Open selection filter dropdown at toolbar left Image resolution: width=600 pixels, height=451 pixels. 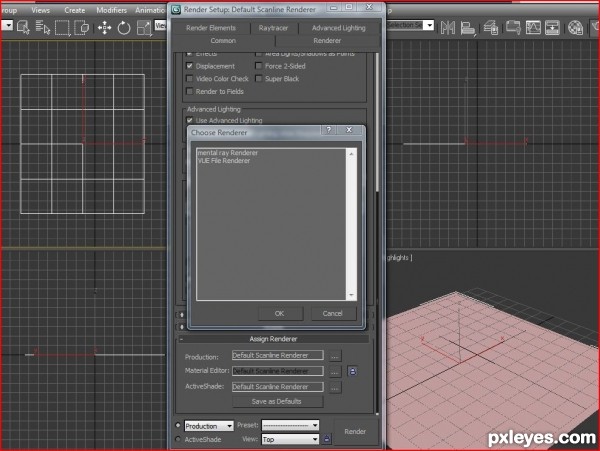[7, 26]
